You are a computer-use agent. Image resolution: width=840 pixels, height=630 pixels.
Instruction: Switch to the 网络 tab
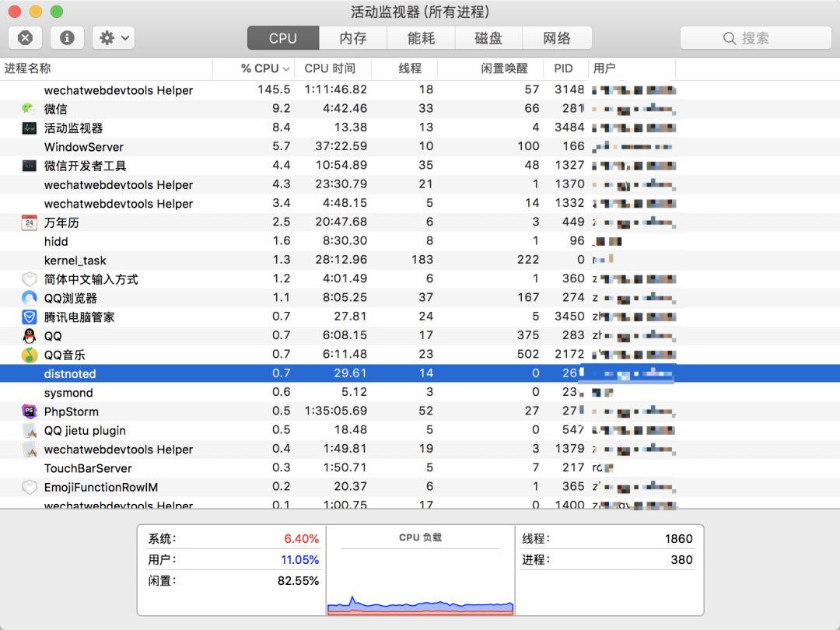click(x=557, y=38)
